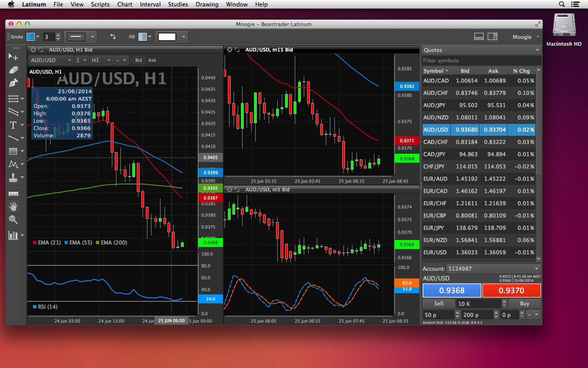Open Notification Center list icon

575,4
